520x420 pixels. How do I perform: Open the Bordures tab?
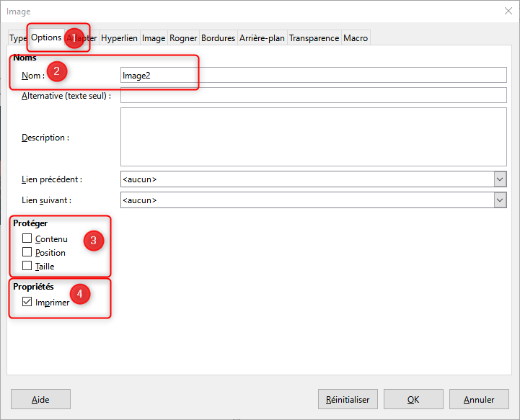click(218, 38)
